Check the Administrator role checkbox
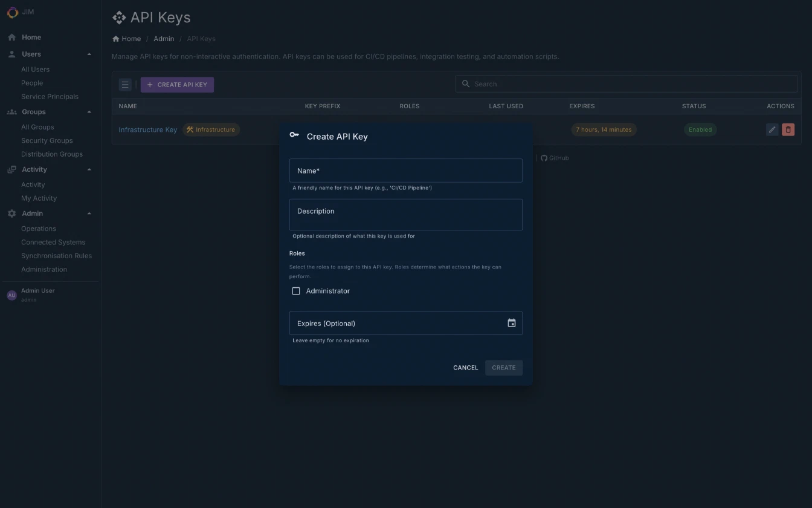This screenshot has height=508, width=812. 296,291
